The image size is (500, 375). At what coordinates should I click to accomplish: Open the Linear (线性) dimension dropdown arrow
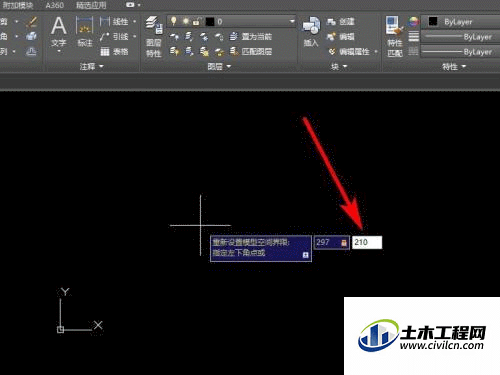tap(135, 22)
